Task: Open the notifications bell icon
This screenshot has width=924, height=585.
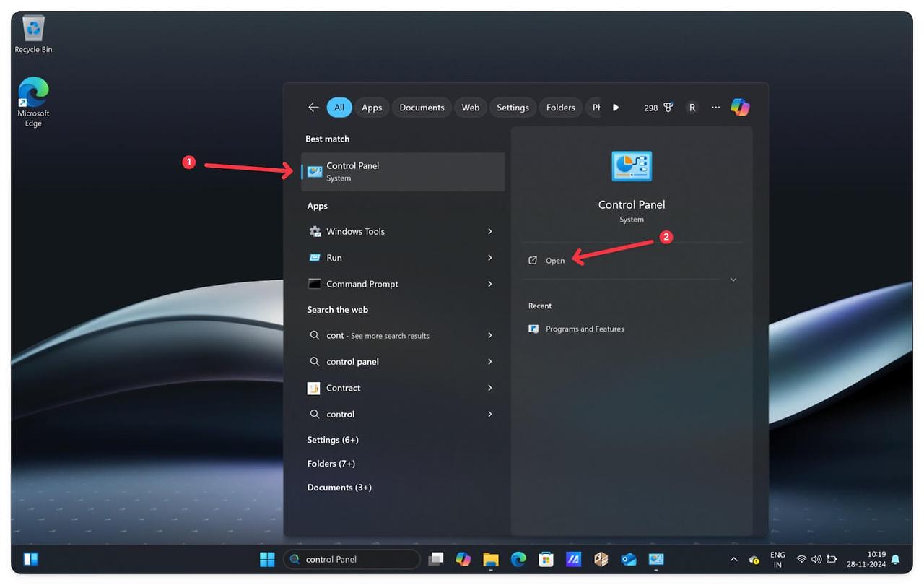Action: 896,559
